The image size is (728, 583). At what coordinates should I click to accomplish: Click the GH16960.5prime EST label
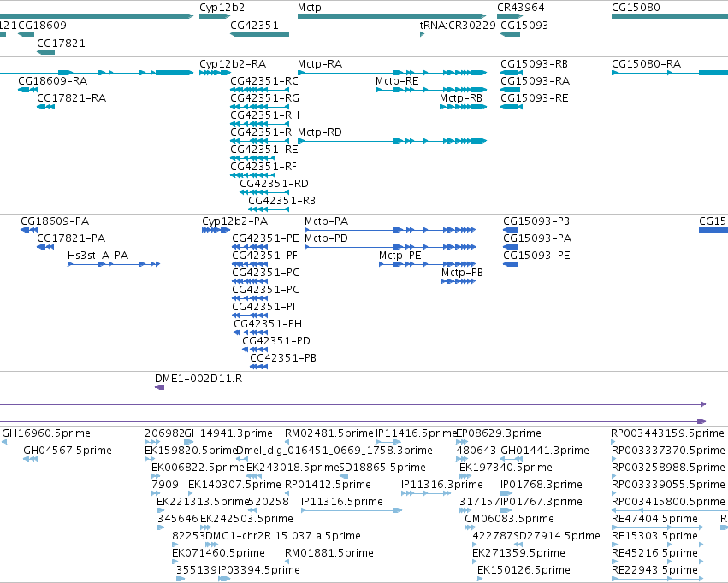(46, 433)
